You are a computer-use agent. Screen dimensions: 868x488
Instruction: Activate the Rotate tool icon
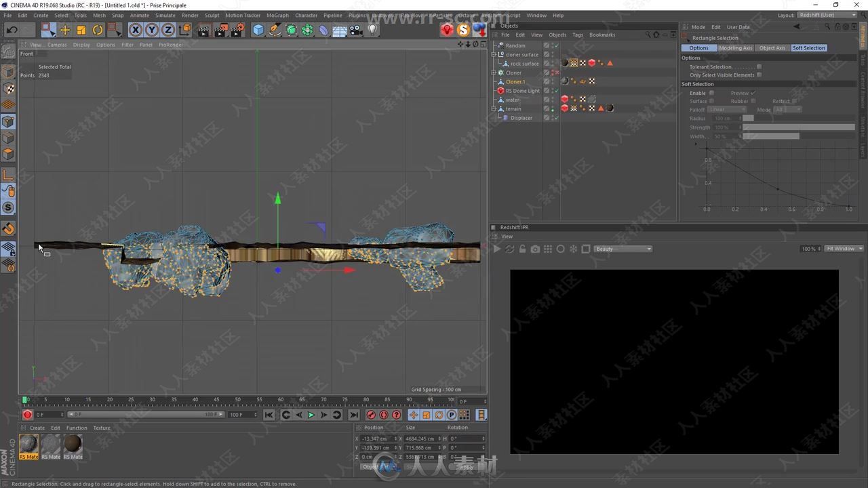point(98,30)
